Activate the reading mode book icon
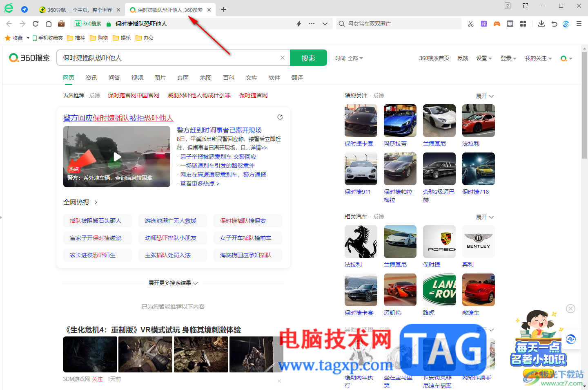 pos(510,23)
